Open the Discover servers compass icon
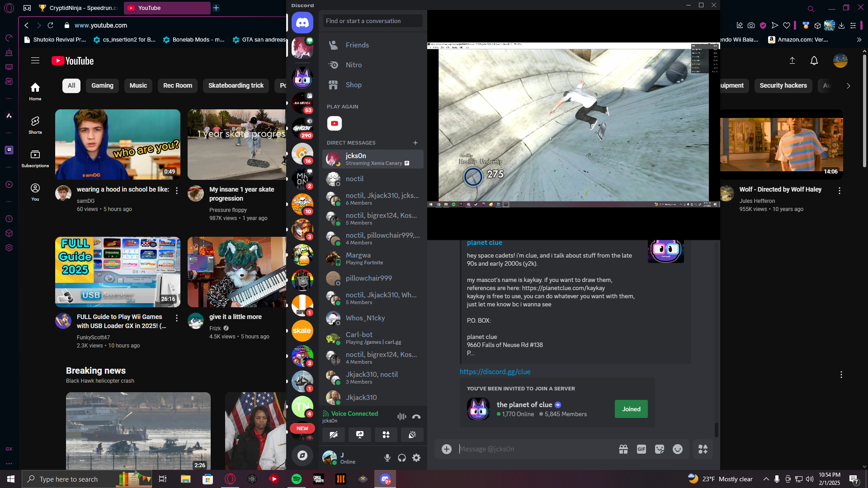 [302, 455]
